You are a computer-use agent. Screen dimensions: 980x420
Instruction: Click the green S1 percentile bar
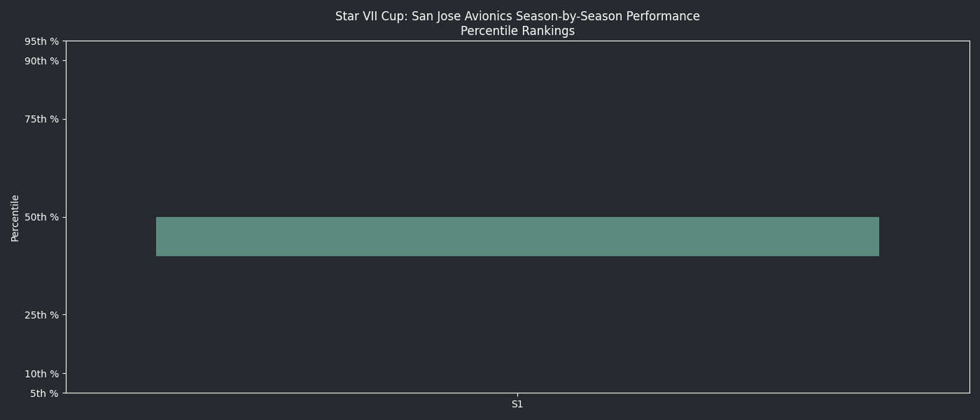pos(517,237)
